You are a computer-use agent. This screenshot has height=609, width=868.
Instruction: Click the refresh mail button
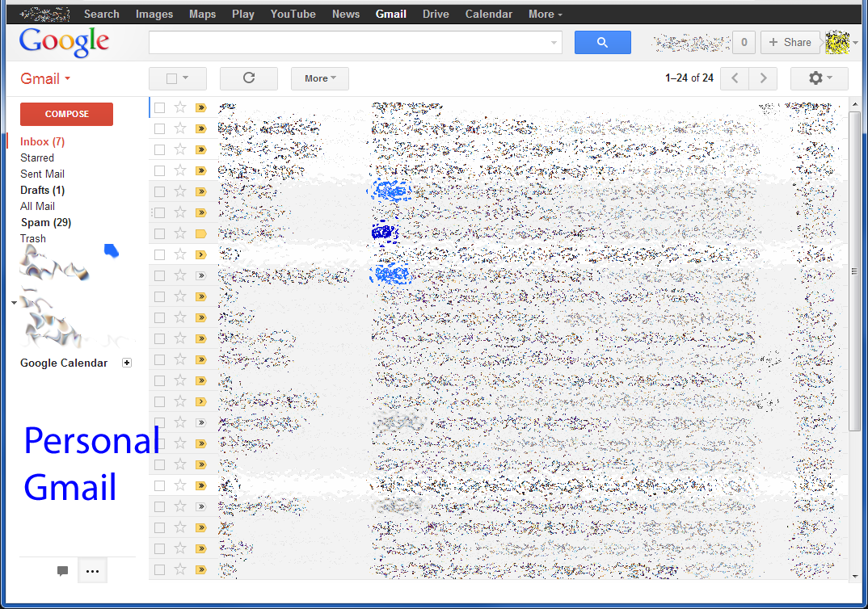point(249,78)
